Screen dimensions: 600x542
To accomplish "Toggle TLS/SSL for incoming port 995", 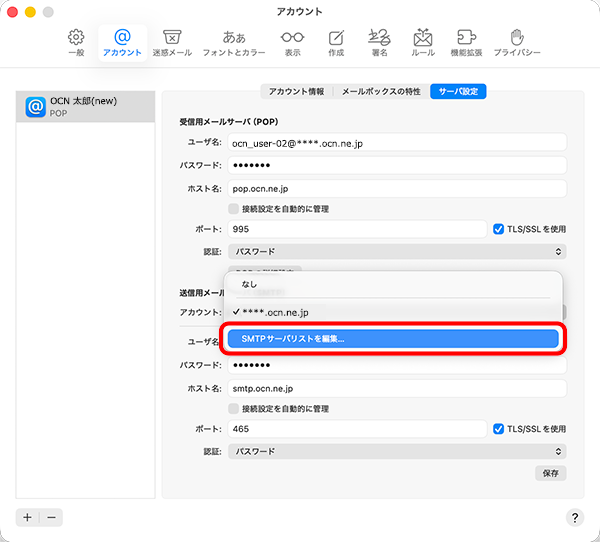I will coord(499,229).
